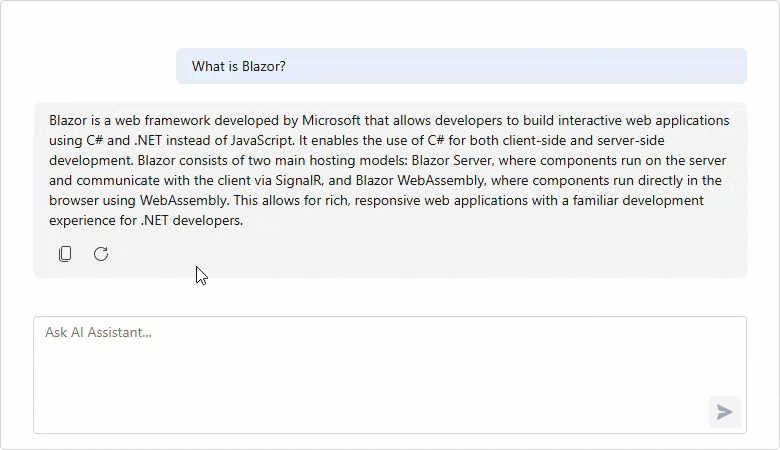Regenerate the Blazor answer
Viewport: 780px width, 450px height.
click(101, 254)
